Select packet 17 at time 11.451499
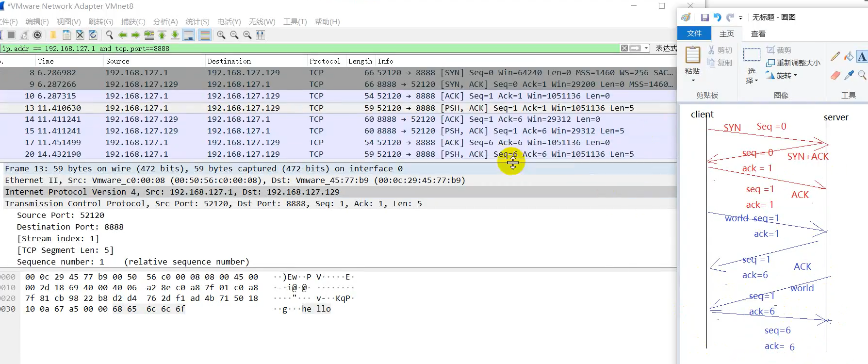The height and width of the screenshot is (364, 868). (338, 143)
